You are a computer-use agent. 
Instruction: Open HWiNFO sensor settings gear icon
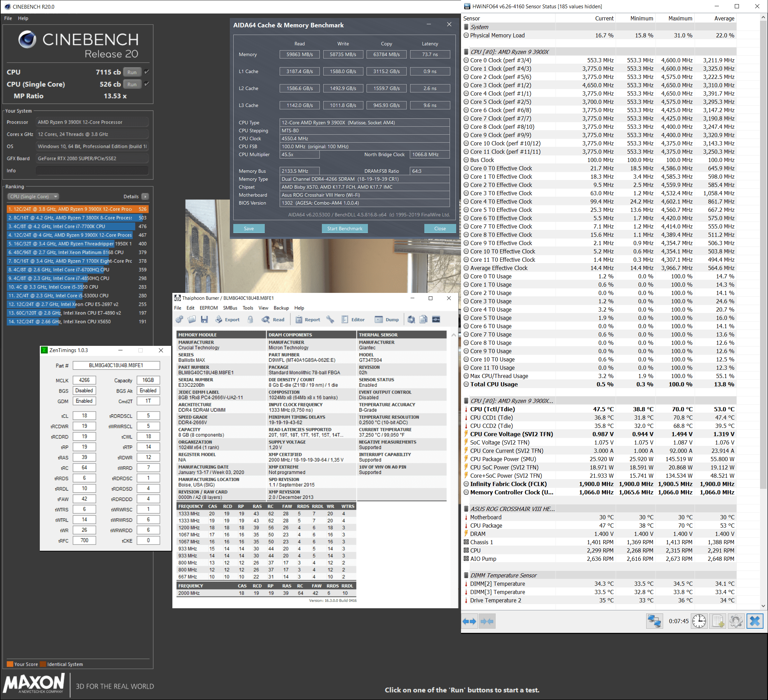point(736,621)
